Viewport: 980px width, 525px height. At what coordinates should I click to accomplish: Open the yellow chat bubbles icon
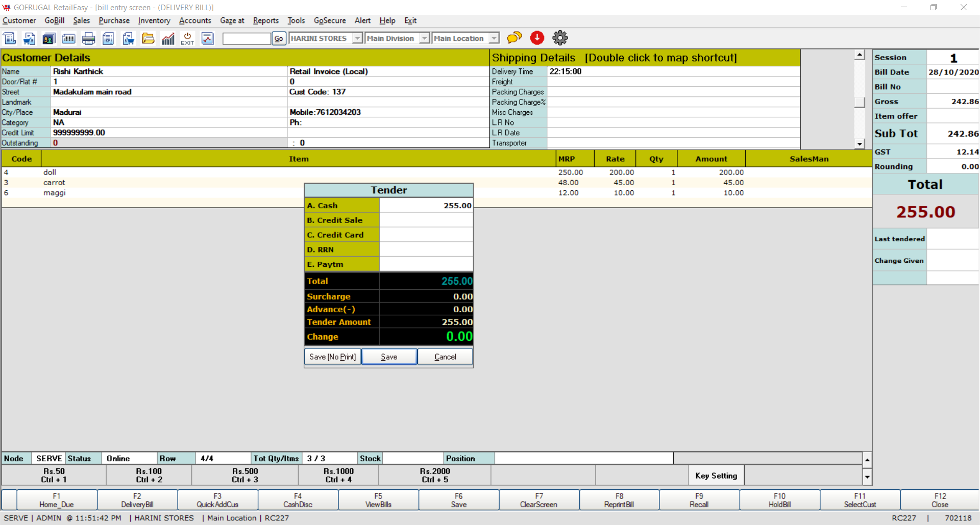click(514, 38)
